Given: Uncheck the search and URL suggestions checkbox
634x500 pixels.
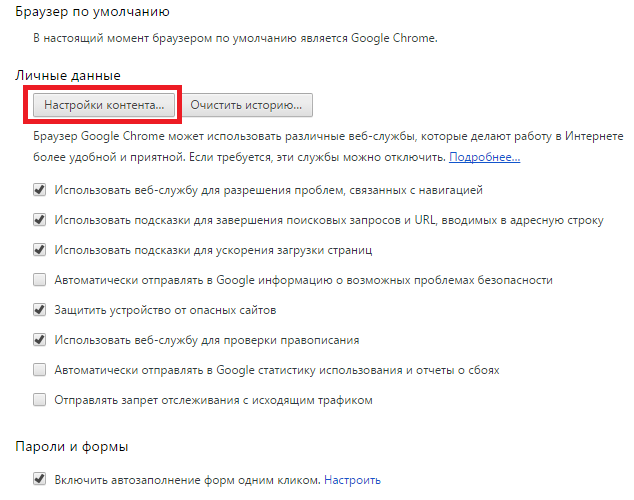Looking at the screenshot, I should click(x=40, y=219).
